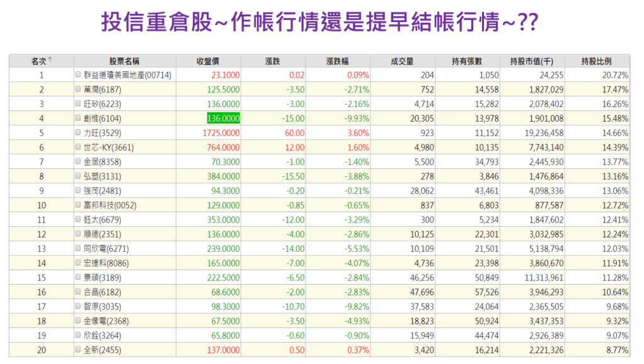Enable the checkbox for 景碩(3189)
The height and width of the screenshot is (364, 644).
tap(78, 278)
